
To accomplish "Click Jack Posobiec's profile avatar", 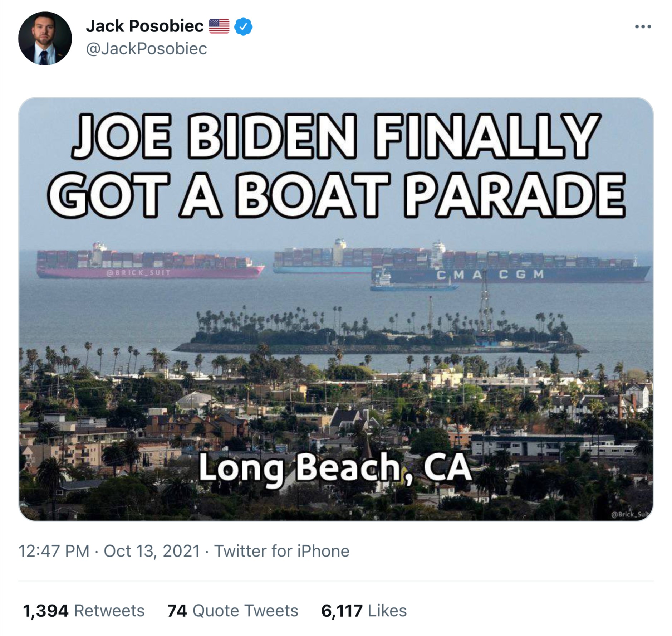I will pyautogui.click(x=45, y=38).
